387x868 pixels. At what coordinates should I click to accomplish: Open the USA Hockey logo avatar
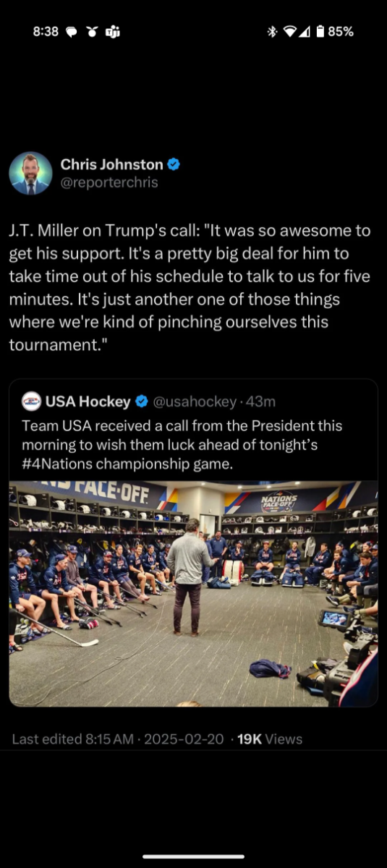click(32, 401)
